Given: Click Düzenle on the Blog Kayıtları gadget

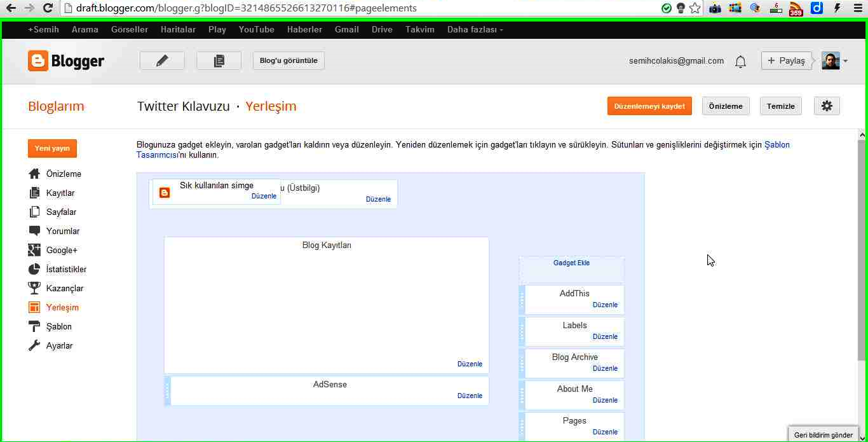Looking at the screenshot, I should click(470, 364).
